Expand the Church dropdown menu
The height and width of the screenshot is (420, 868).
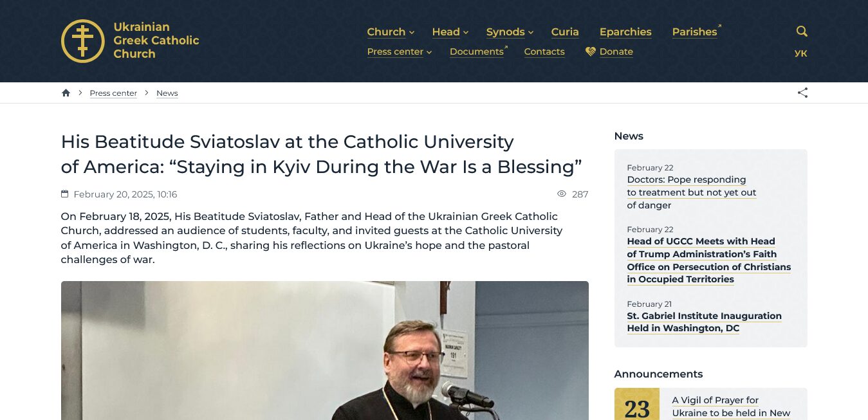point(390,32)
